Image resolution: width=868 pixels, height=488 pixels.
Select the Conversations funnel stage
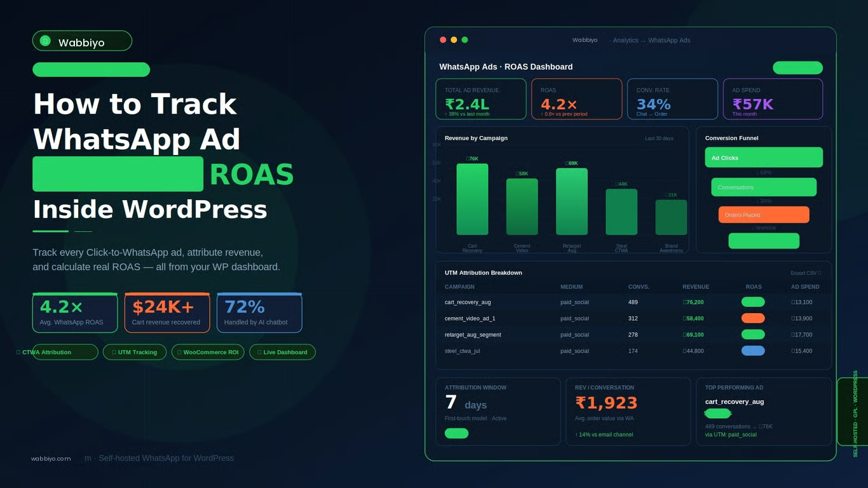(x=764, y=187)
